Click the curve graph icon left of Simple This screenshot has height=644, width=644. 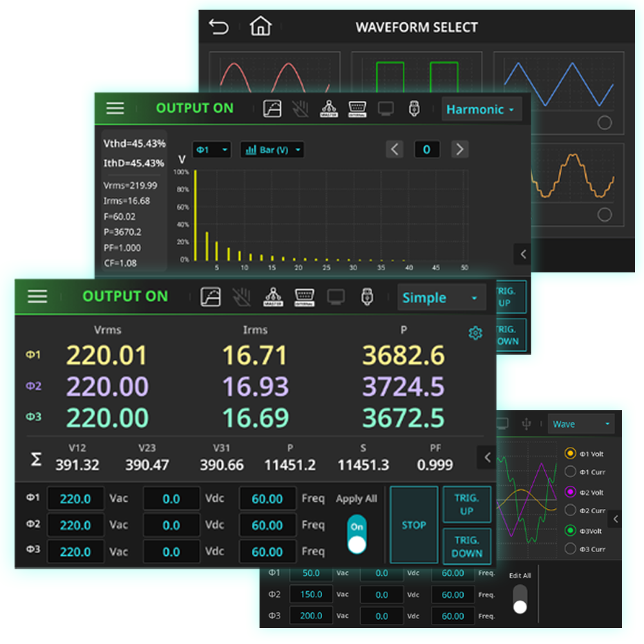(211, 296)
